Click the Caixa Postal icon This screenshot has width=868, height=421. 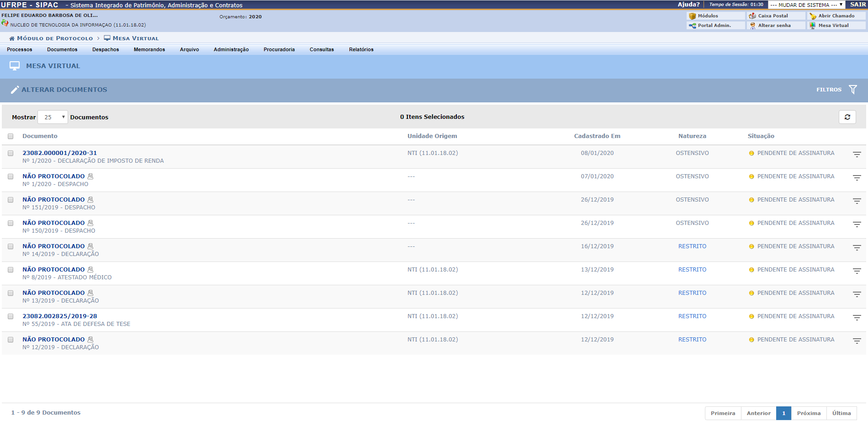[x=752, y=16]
